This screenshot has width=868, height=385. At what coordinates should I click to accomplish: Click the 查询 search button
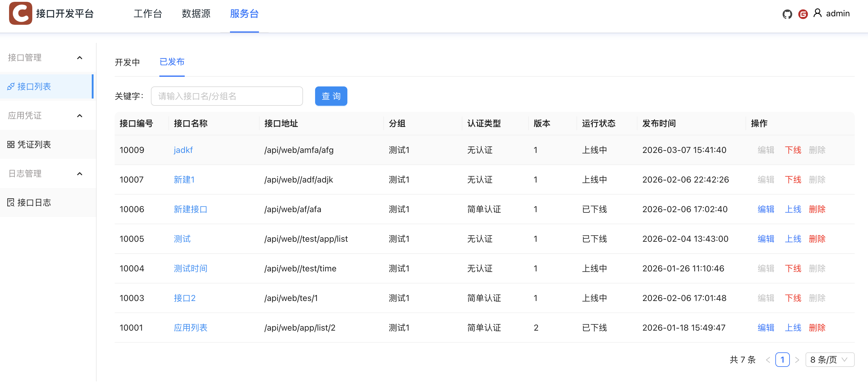[x=331, y=96]
